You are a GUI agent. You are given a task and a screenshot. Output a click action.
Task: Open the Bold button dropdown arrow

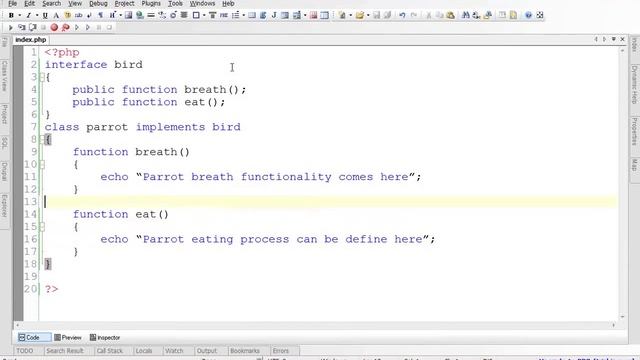click(x=19, y=16)
